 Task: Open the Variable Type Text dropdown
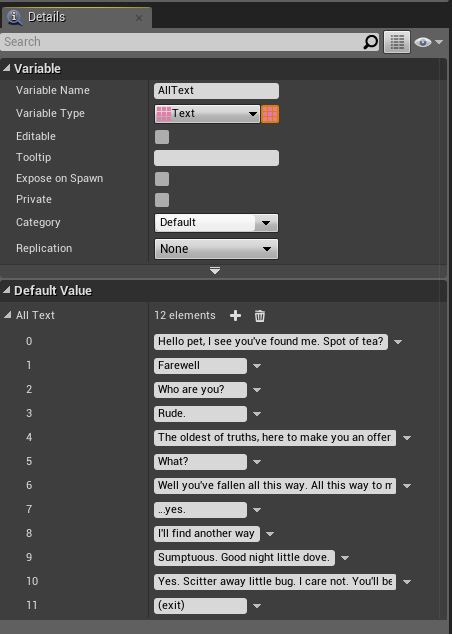pyautogui.click(x=207, y=114)
